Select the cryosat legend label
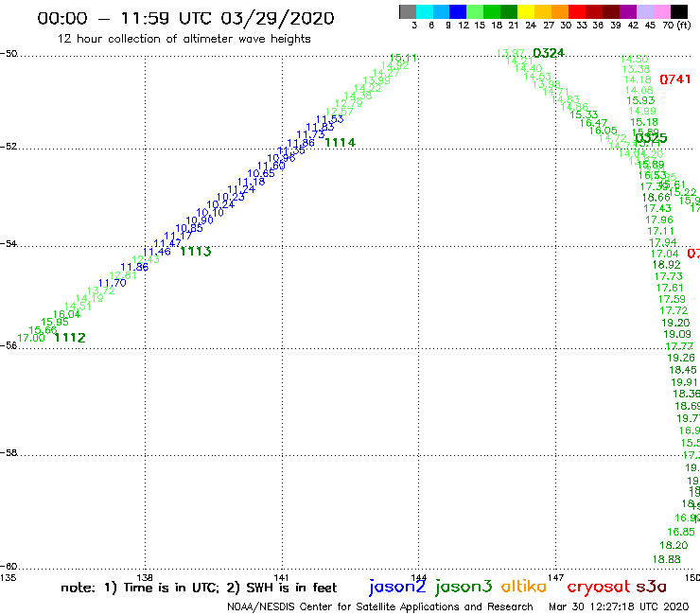 point(599,587)
